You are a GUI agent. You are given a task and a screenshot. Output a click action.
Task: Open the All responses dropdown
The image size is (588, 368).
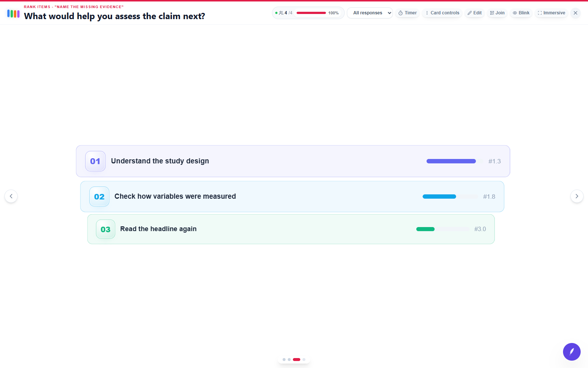click(370, 13)
